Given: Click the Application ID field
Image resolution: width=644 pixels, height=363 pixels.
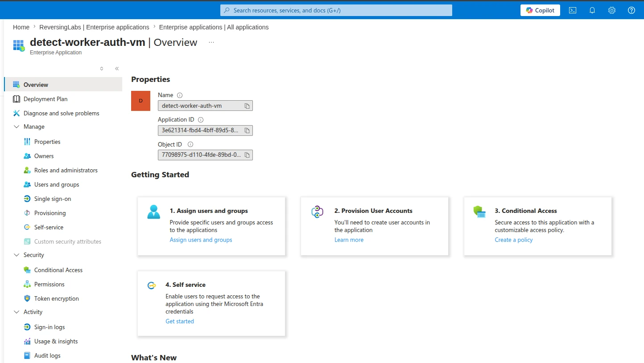Looking at the screenshot, I should click(x=205, y=131).
